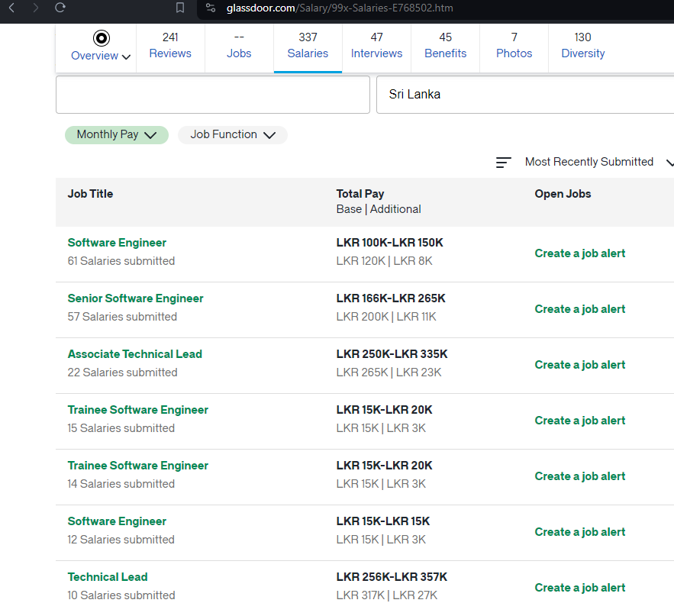Create a job alert for Senior Software Engineer

coord(580,309)
